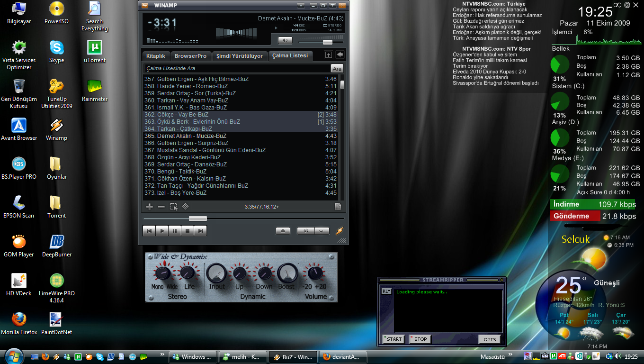Open the PowerISO desktop icon

pos(56,13)
